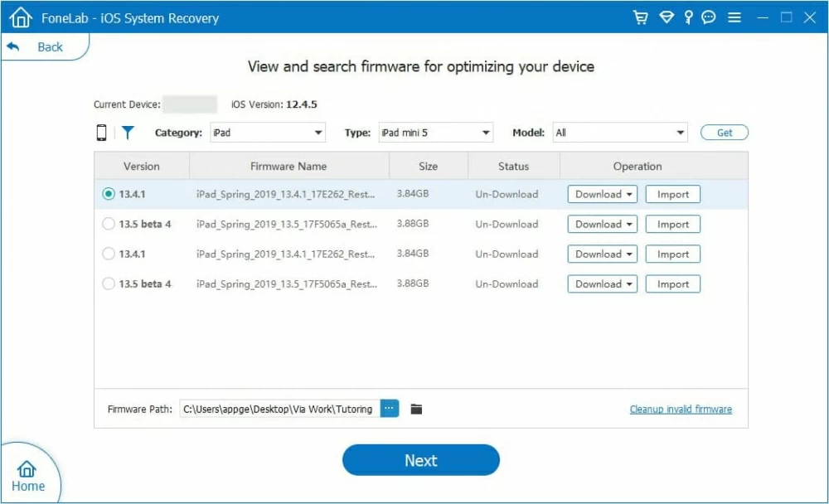Image resolution: width=829 pixels, height=504 pixels.
Task: Click the shopping cart icon in title bar
Action: point(640,17)
